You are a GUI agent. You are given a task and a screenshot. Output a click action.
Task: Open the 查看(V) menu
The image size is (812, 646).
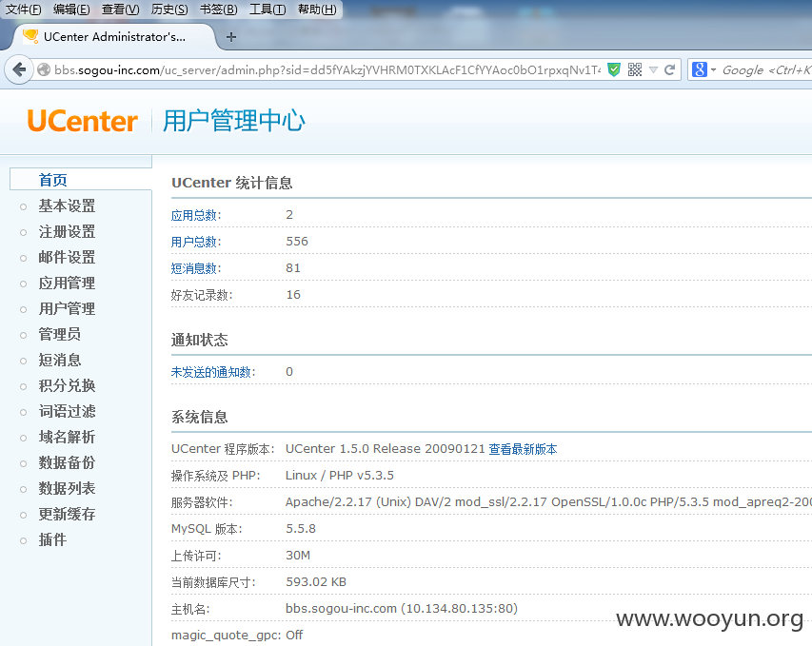click(x=120, y=10)
